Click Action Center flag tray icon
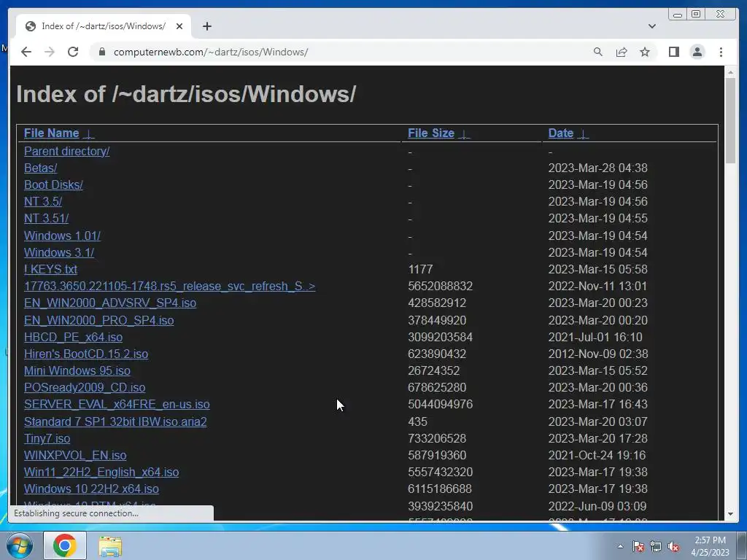747x560 pixels. coord(638,546)
